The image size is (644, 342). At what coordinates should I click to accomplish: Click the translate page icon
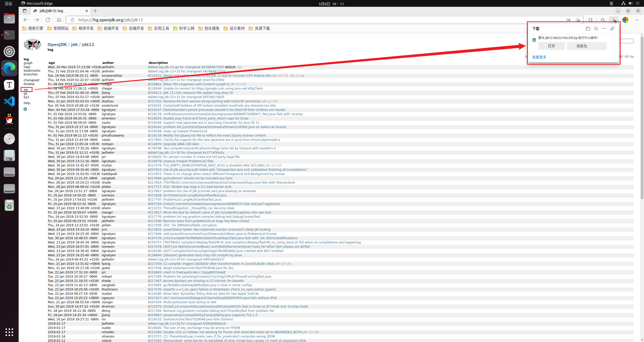(x=568, y=20)
